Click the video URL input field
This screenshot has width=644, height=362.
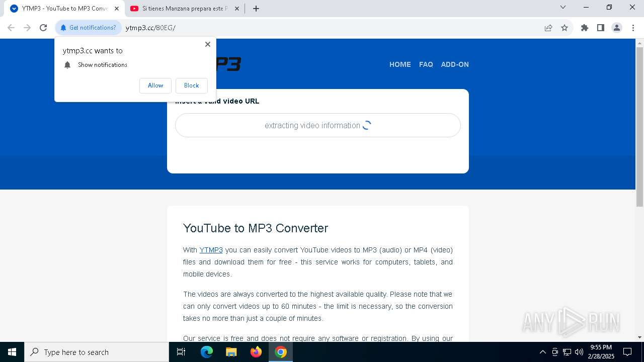[x=318, y=125]
